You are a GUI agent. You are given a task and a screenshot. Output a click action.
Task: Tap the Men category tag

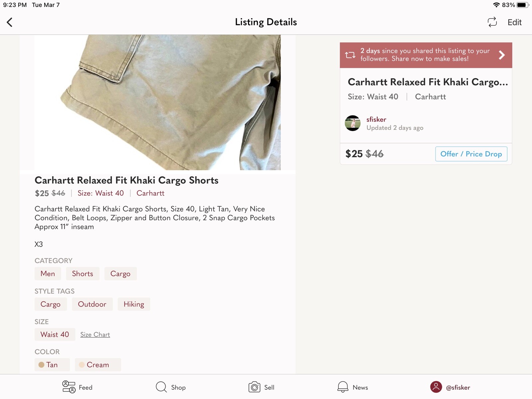point(48,274)
